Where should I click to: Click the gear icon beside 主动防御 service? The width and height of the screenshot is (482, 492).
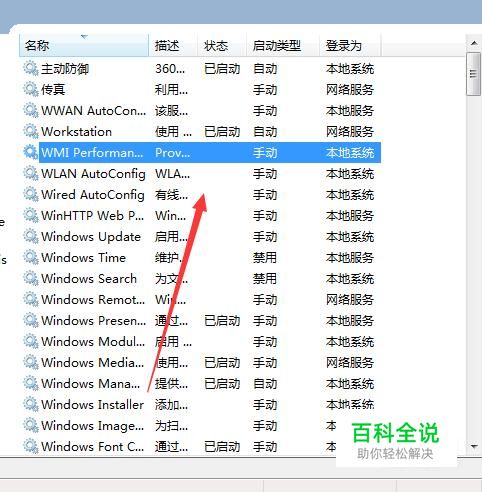coord(31,69)
